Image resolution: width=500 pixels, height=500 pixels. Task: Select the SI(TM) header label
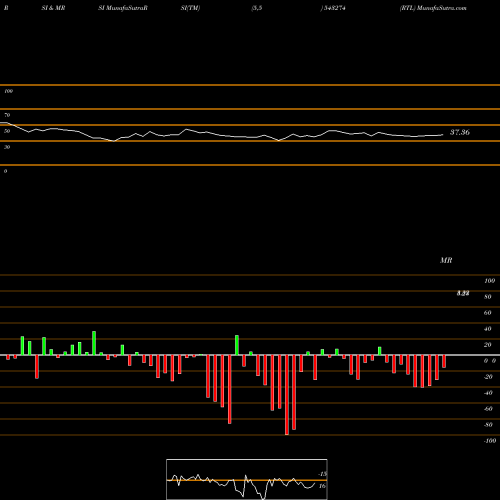click(x=190, y=8)
